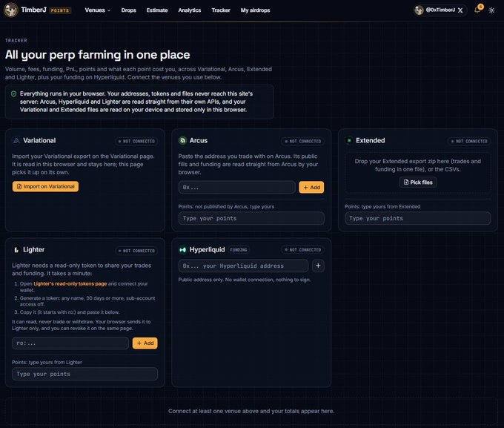The height and width of the screenshot is (428, 504).
Task: Click the heading All your perp farming in one place
Action: [x=97, y=55]
